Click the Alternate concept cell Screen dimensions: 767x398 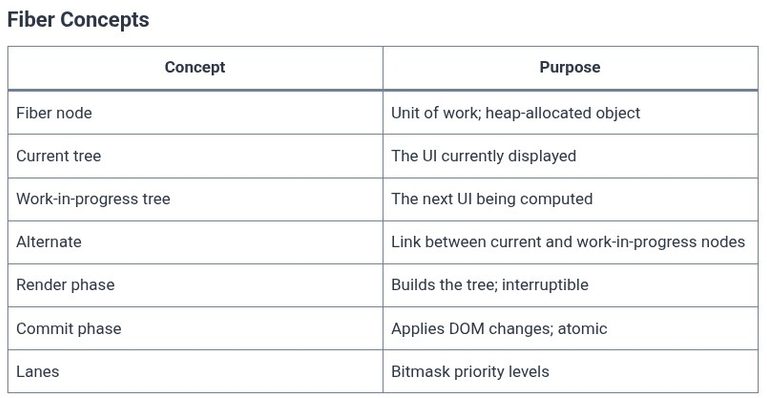195,242
